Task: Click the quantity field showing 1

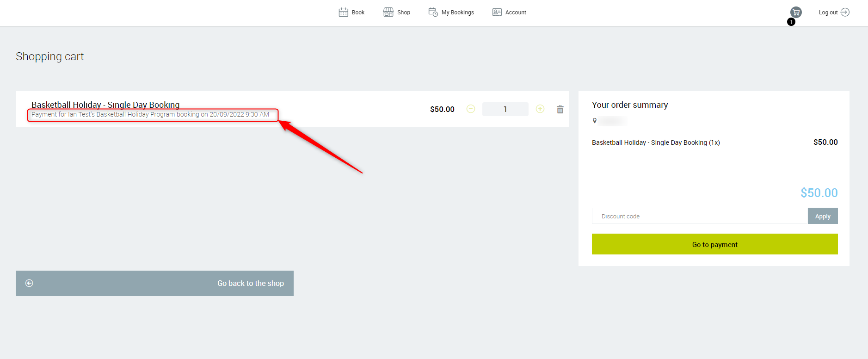Action: click(505, 109)
